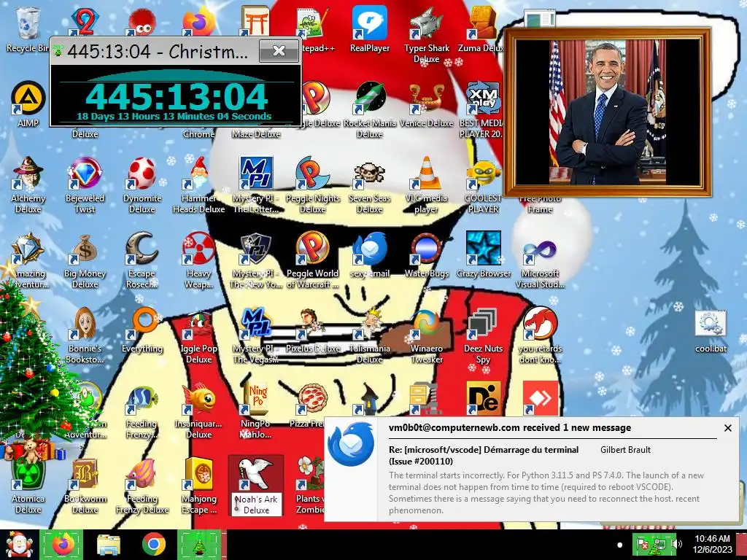747x560 pixels.
Task: Launch Bejeweled Twist shortcut
Action: (x=85, y=184)
